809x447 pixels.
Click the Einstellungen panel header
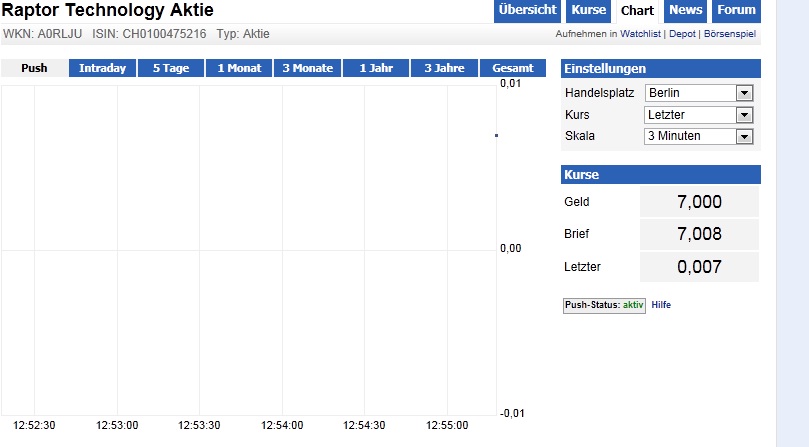pyautogui.click(x=660, y=69)
